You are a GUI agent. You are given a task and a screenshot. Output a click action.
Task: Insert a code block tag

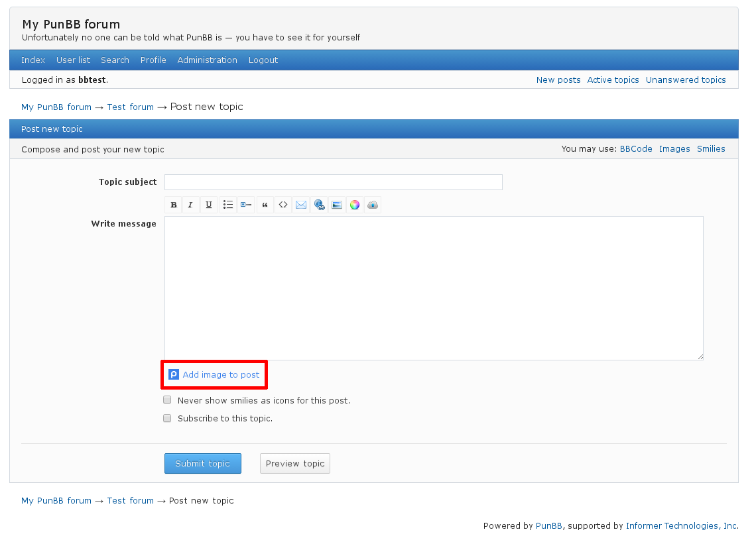[283, 205]
